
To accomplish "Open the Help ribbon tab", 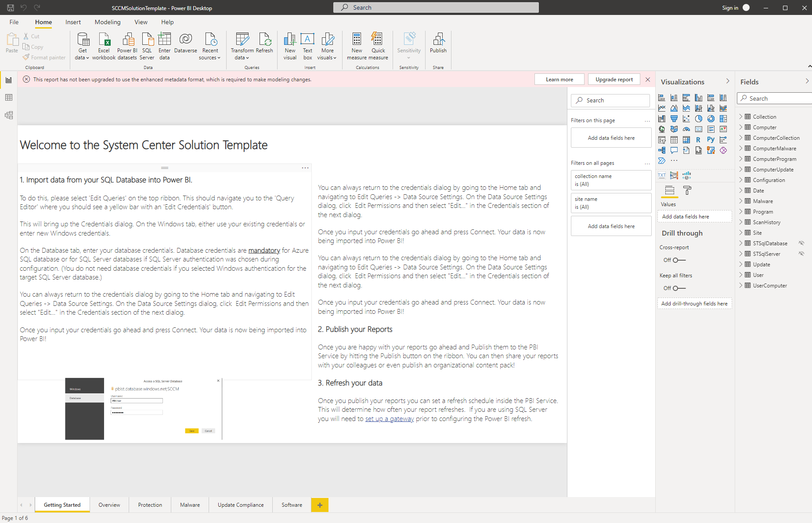I will pos(167,22).
